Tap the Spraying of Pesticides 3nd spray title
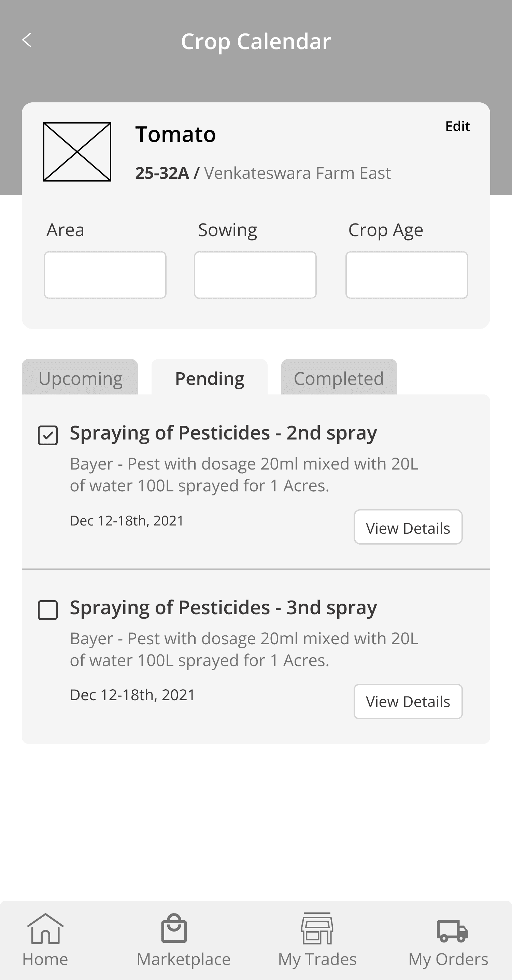Image resolution: width=512 pixels, height=980 pixels. [223, 608]
